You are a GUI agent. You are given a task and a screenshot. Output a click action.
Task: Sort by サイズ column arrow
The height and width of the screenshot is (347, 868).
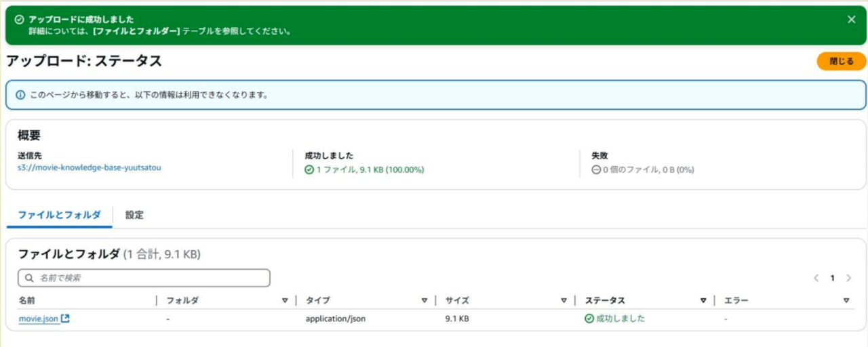coord(564,300)
